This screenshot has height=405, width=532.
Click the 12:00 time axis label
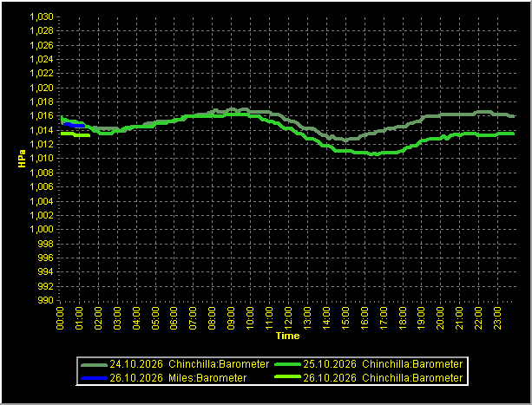288,318
